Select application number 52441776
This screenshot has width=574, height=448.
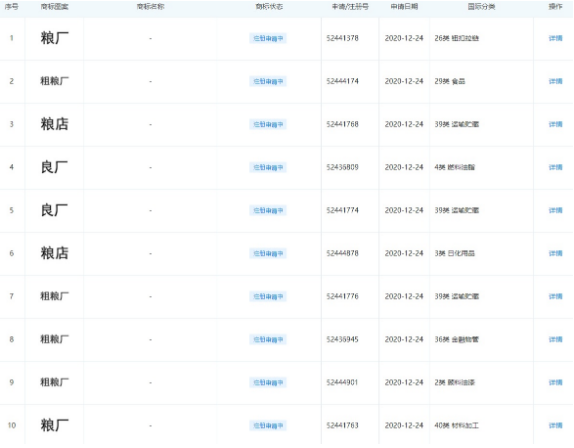pyautogui.click(x=342, y=296)
